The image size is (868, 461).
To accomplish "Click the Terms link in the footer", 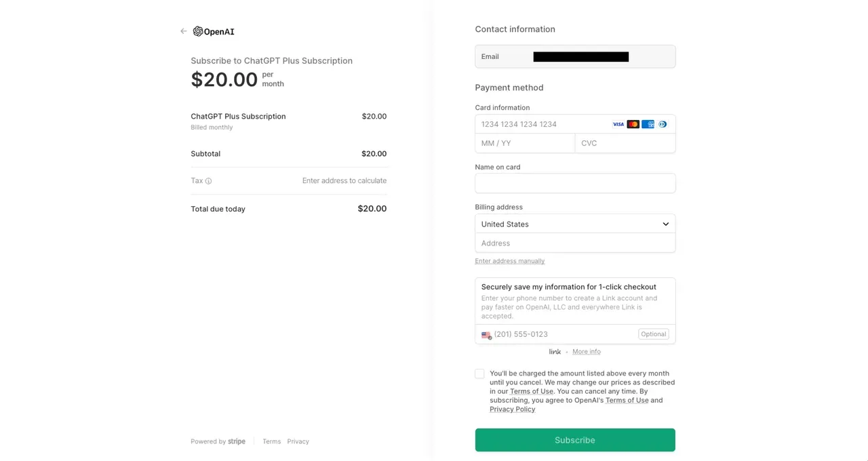I will 271,441.
